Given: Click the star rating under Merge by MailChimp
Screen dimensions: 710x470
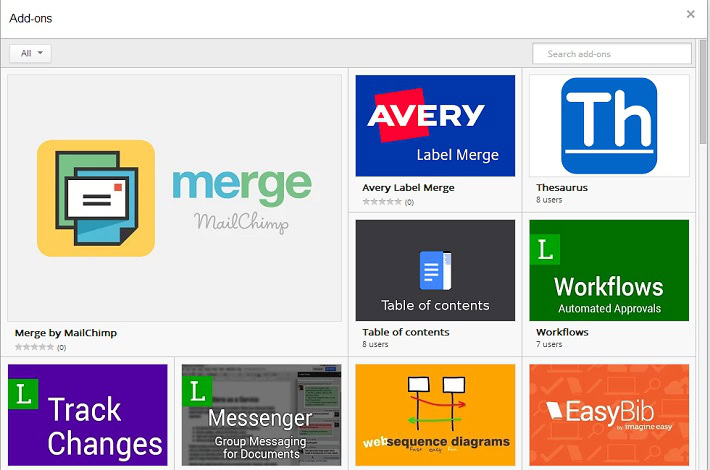Looking at the screenshot, I should (34, 347).
